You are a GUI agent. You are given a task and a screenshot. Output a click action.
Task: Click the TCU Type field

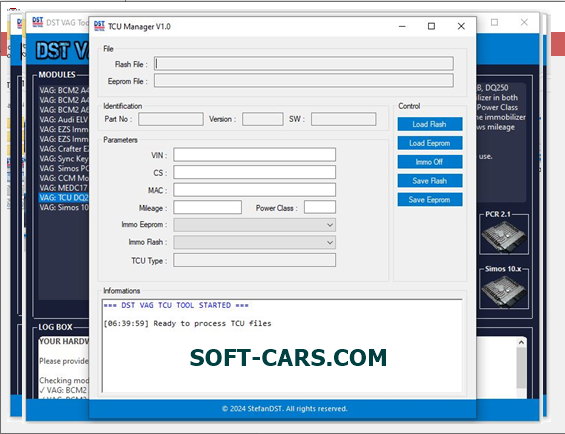[x=254, y=260]
